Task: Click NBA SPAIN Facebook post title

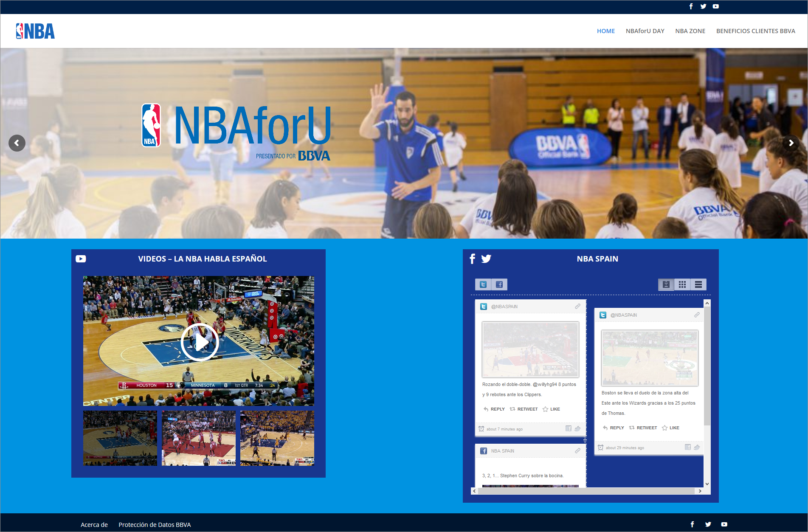Action: (x=503, y=451)
